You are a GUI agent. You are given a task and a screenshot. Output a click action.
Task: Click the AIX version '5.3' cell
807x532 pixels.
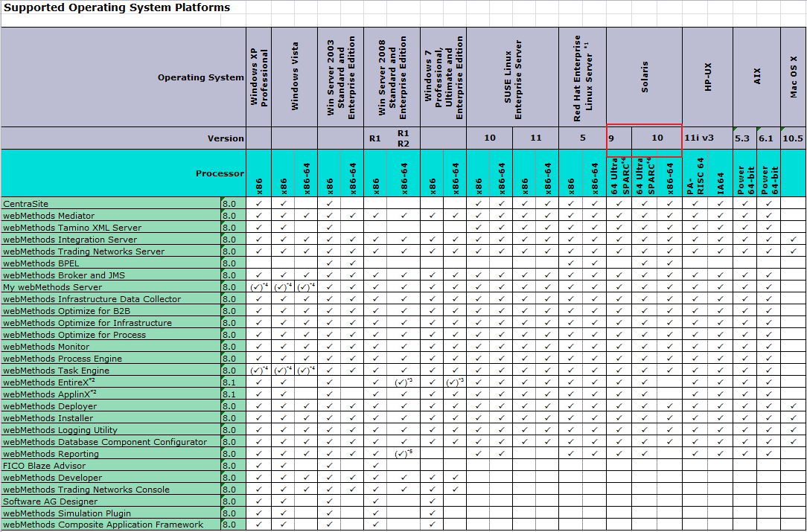[x=744, y=138]
